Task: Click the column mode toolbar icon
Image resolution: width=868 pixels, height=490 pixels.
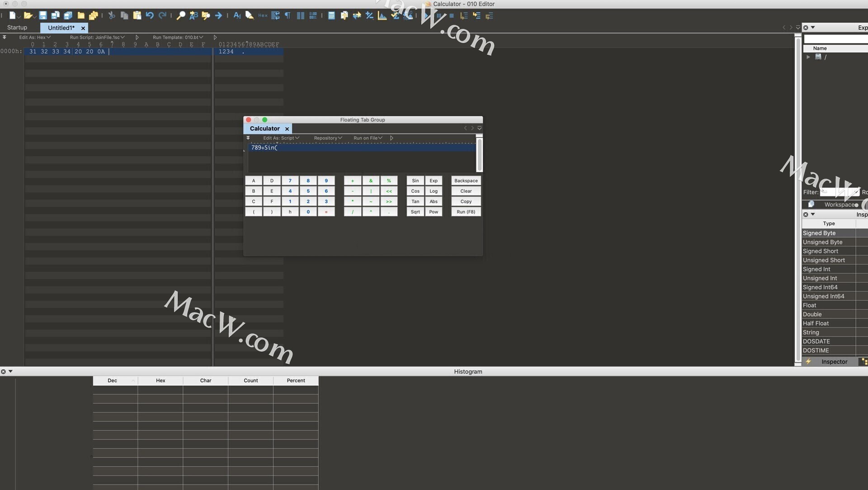Action: pyautogui.click(x=300, y=15)
